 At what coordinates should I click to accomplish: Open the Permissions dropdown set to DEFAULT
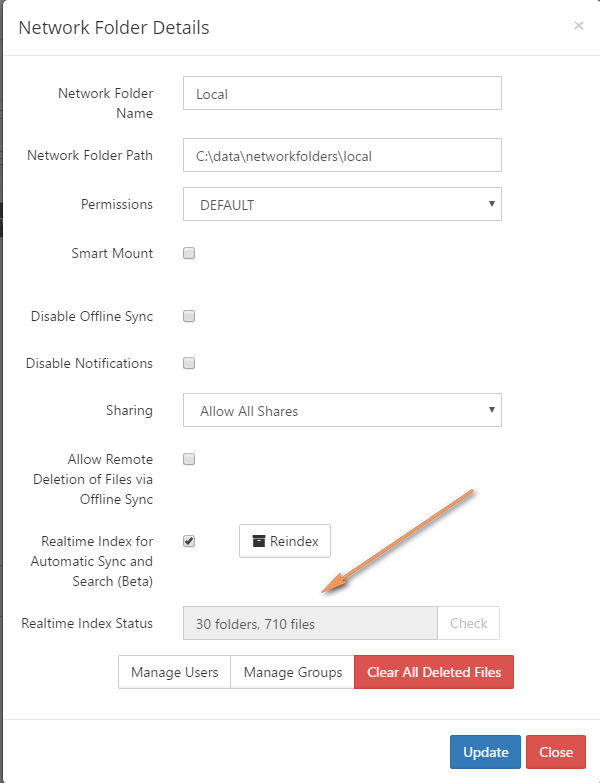pos(342,204)
